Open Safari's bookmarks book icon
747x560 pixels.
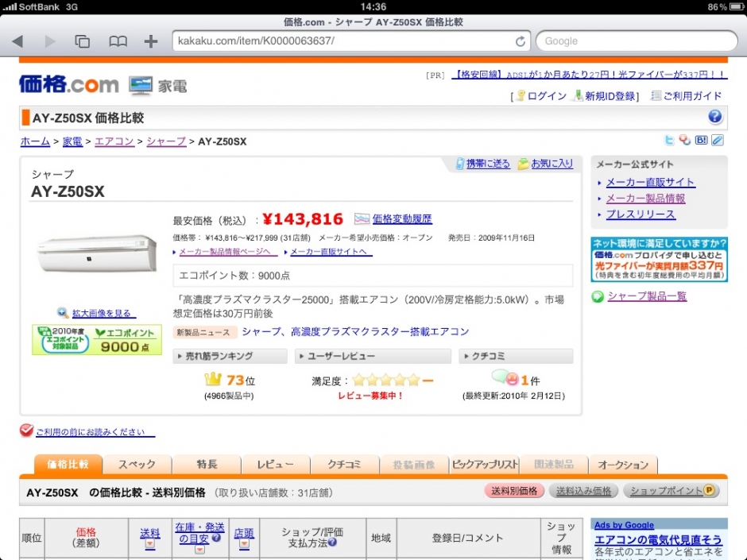tap(118, 41)
